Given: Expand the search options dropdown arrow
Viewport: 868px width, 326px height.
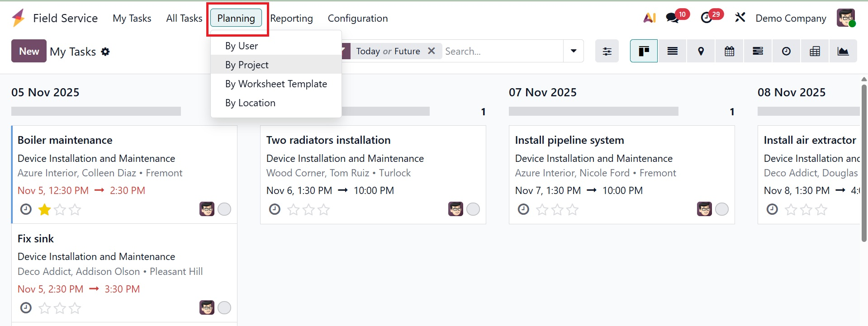Looking at the screenshot, I should (574, 51).
